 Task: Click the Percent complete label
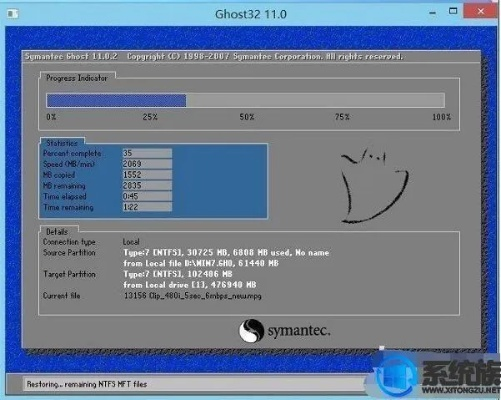(72, 153)
